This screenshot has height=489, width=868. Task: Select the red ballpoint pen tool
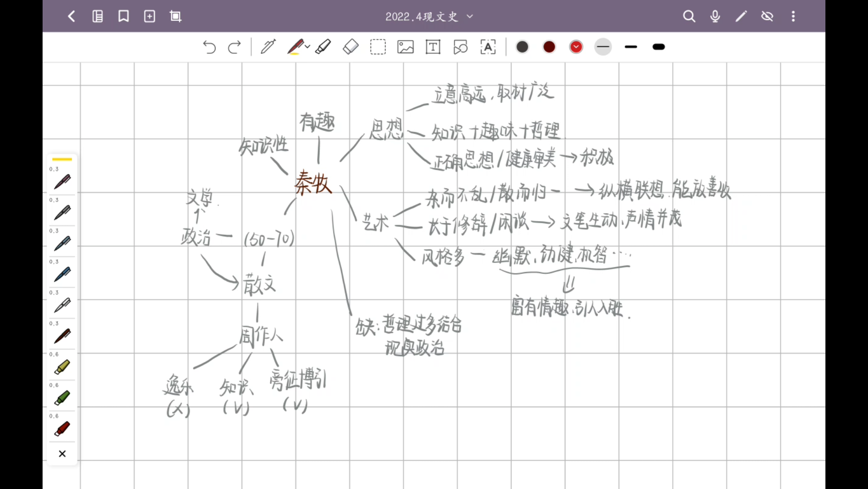click(295, 47)
